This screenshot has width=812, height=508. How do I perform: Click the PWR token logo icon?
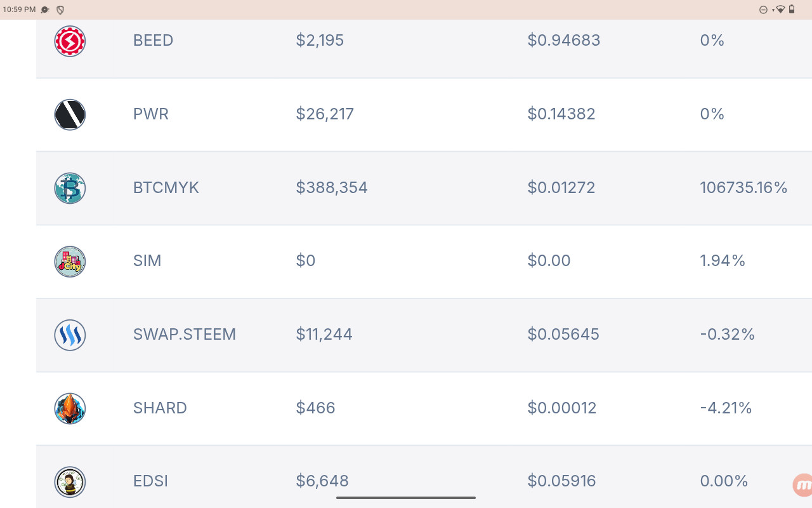point(70,115)
